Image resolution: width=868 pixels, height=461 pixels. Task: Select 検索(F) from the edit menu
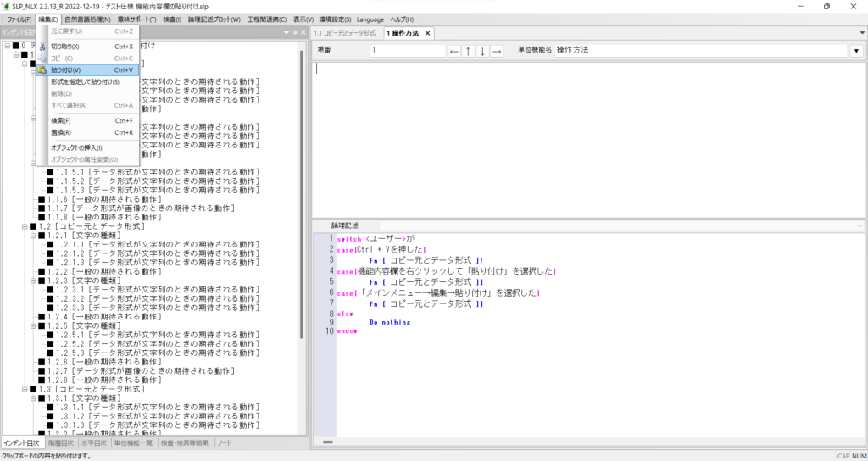coord(87,120)
